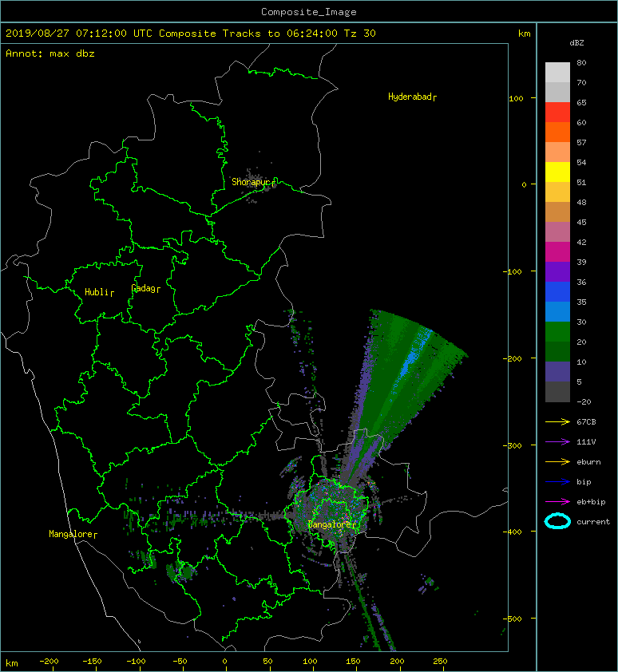Click the 150 x-axis tick label
Image resolution: width=618 pixels, height=672 pixels.
pyautogui.click(x=353, y=662)
